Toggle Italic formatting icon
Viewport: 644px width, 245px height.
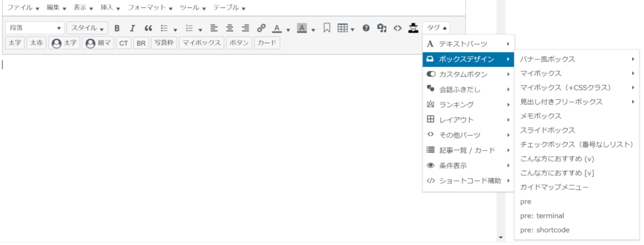pyautogui.click(x=132, y=28)
